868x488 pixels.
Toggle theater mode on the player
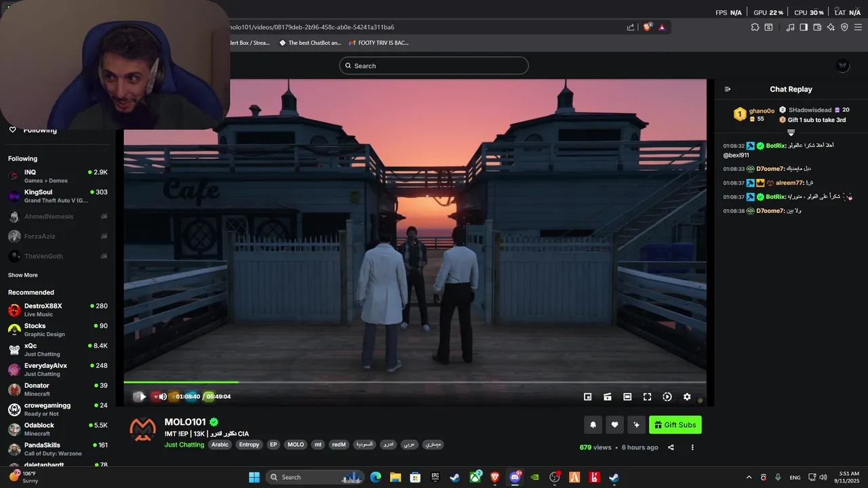point(627,396)
